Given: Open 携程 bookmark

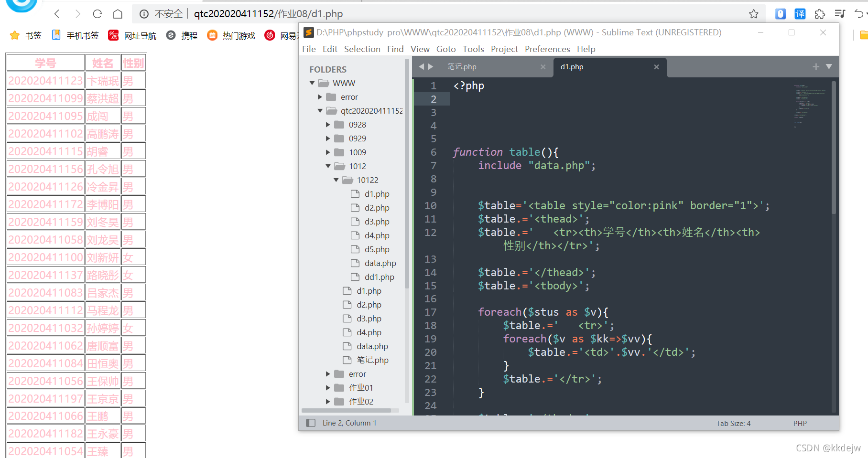Looking at the screenshot, I should click(182, 35).
